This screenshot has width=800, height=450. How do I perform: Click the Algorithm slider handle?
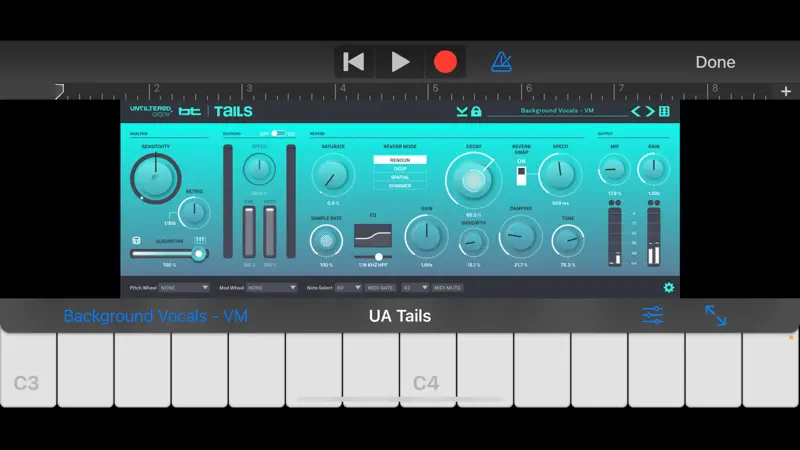tap(199, 254)
